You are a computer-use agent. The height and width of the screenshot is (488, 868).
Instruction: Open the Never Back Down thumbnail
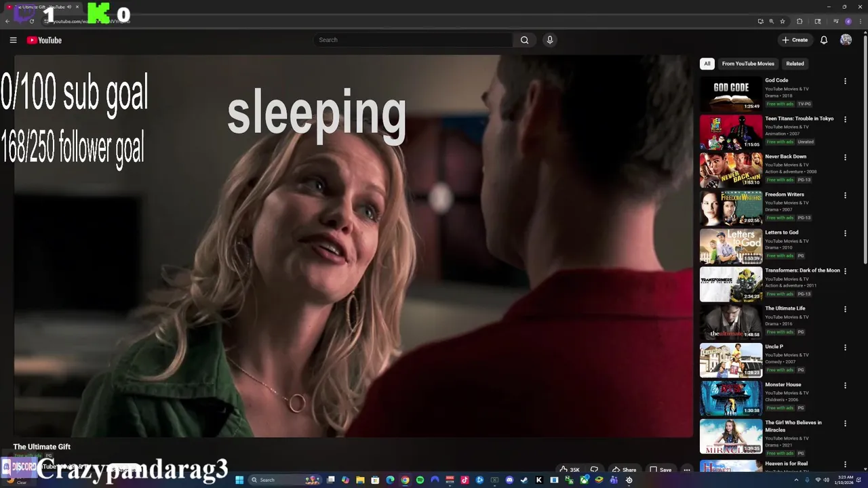[731, 169]
